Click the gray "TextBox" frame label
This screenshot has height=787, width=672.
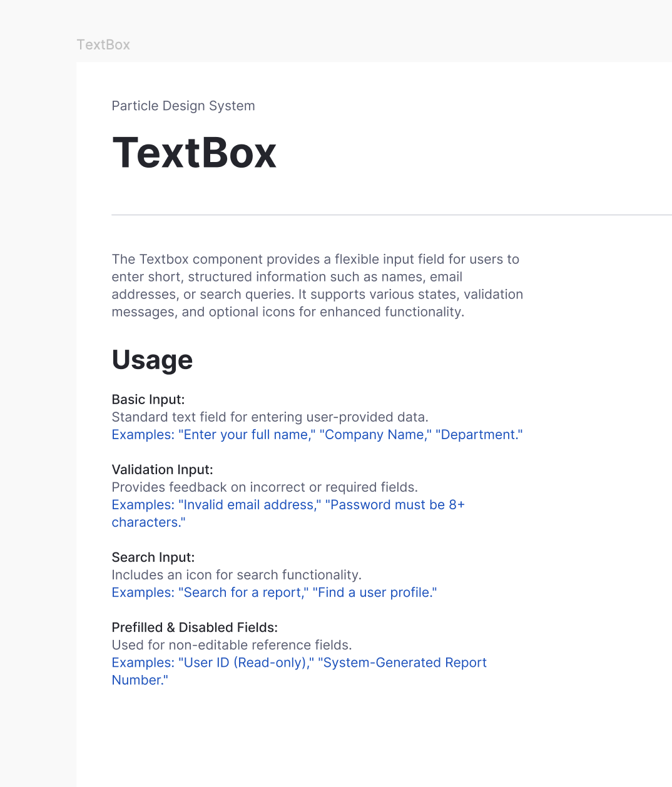(103, 44)
